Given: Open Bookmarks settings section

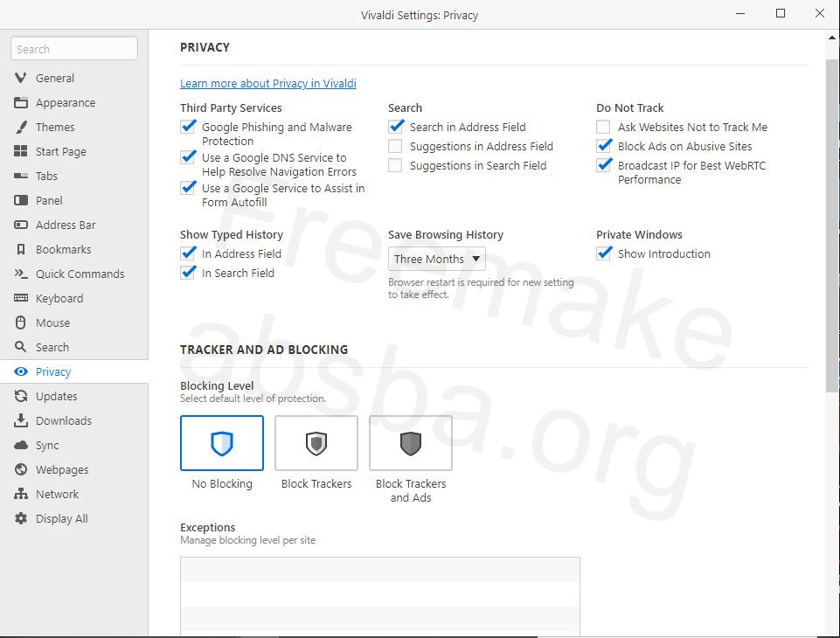Looking at the screenshot, I should coord(63,250).
